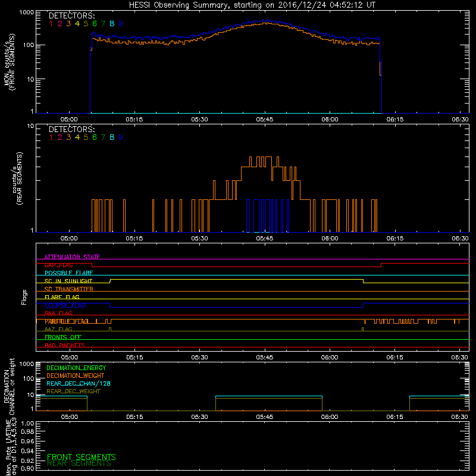476x476 pixels.
Task: Select orange detector 3 in rear segments legend
Action: coord(68,137)
